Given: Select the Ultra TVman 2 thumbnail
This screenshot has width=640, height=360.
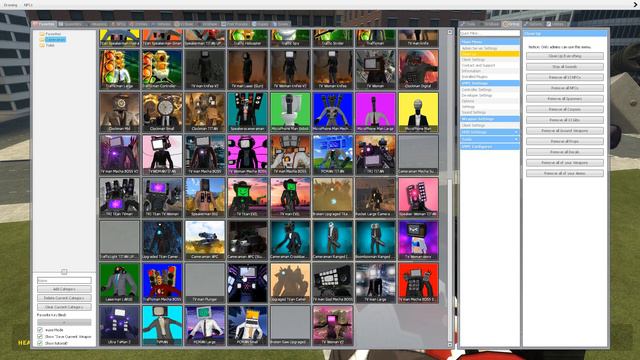Looking at the screenshot, I should pyautogui.click(x=120, y=325).
